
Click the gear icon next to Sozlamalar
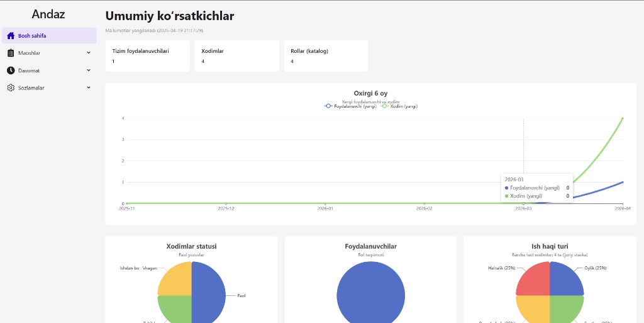[11, 88]
